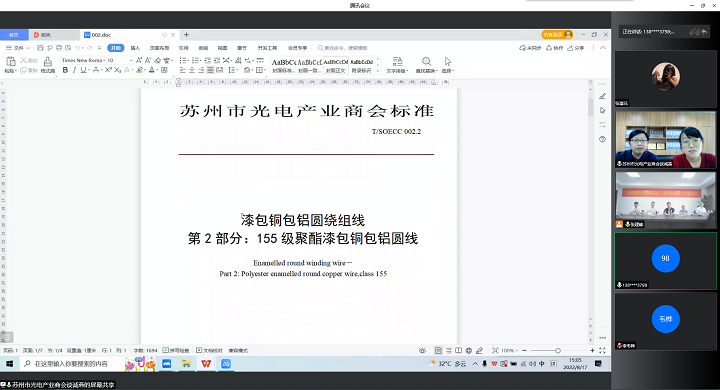This screenshot has width=720, height=390.
Task: Click the bulleted list icon
Action: [183, 60]
